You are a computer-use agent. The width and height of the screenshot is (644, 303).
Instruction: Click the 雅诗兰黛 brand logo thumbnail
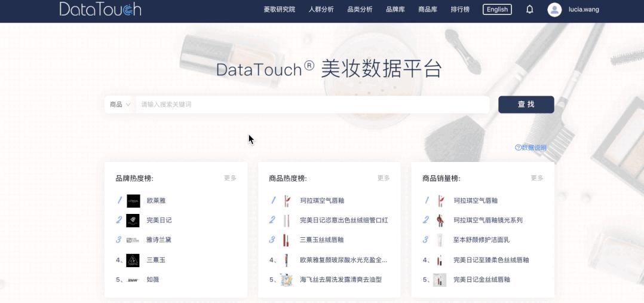pos(133,240)
